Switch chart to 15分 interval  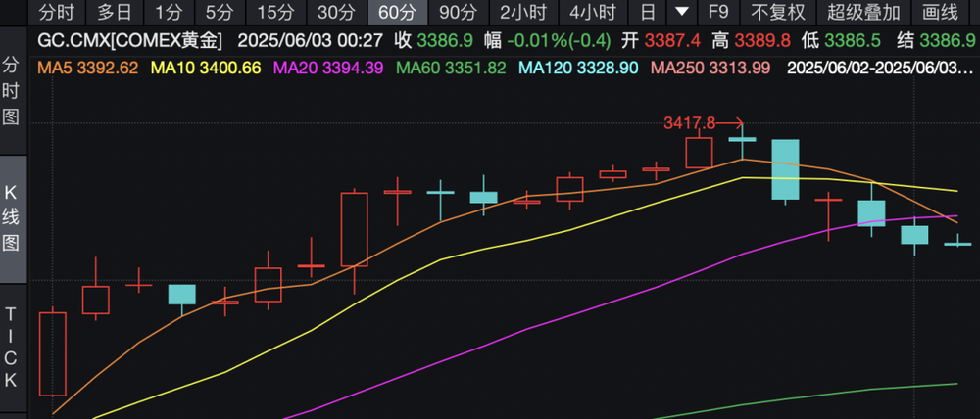(x=274, y=12)
